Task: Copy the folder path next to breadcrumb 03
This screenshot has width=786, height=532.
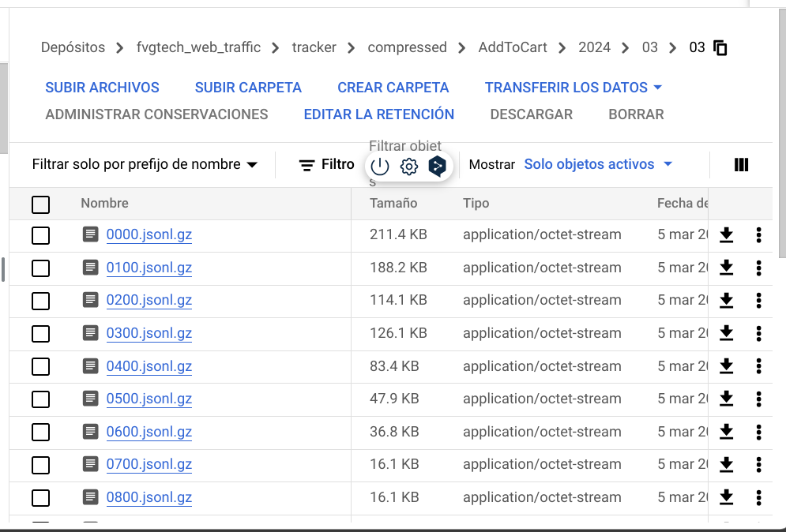Action: (x=720, y=47)
